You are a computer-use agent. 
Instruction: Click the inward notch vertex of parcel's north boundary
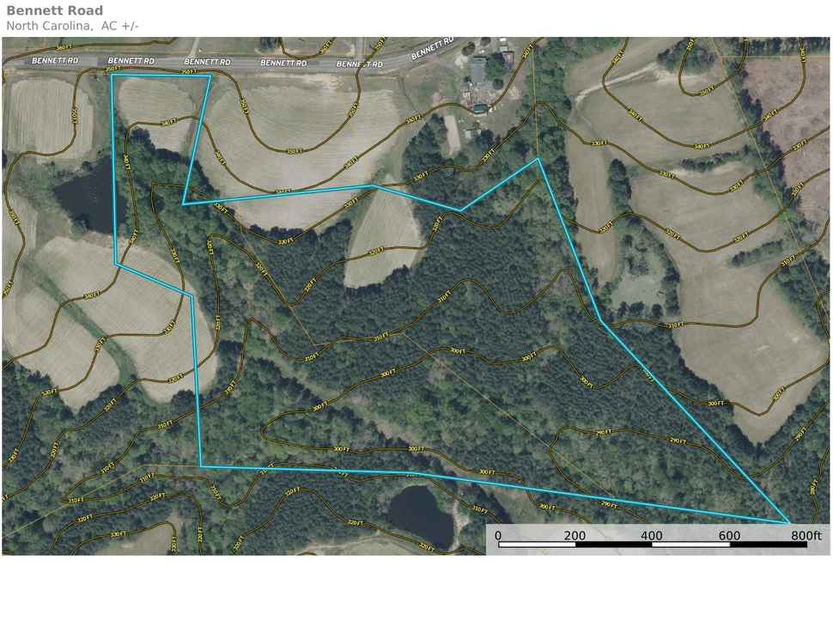click(x=184, y=204)
